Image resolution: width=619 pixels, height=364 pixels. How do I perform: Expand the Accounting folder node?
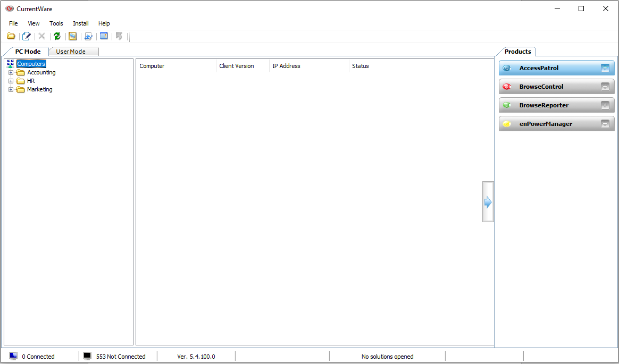(11, 73)
